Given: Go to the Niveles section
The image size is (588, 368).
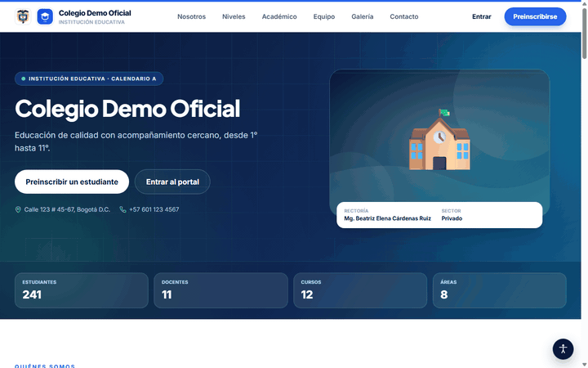Looking at the screenshot, I should tap(234, 16).
